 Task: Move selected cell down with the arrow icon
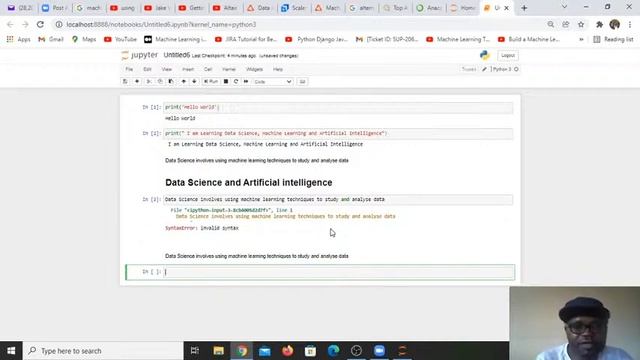pyautogui.click(x=194, y=82)
